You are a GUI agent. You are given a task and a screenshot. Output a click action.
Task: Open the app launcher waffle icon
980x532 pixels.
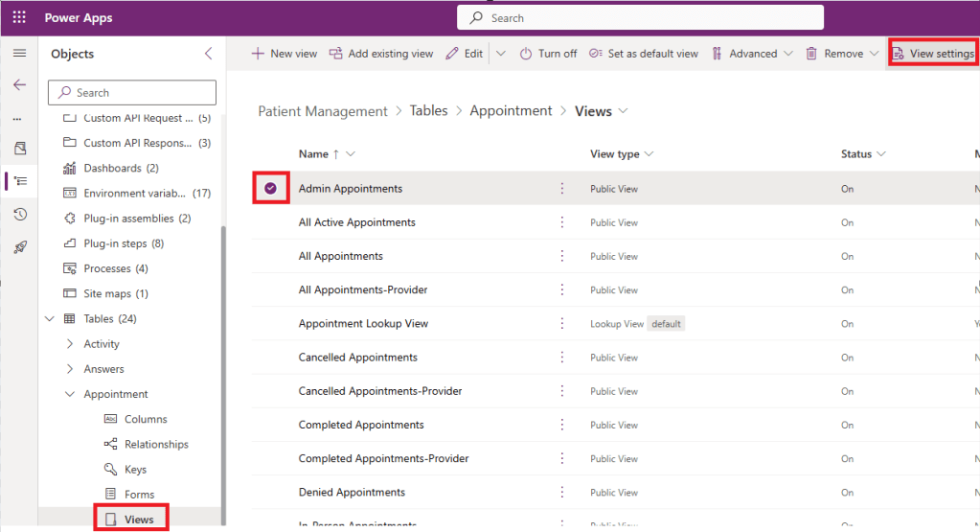point(19,17)
